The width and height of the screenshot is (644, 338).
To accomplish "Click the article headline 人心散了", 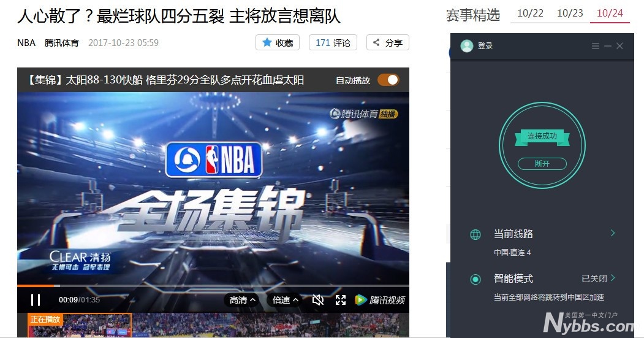I will [x=179, y=16].
